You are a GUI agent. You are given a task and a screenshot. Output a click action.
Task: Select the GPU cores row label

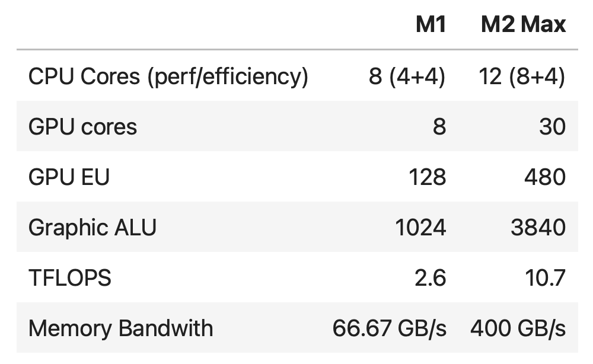click(82, 127)
